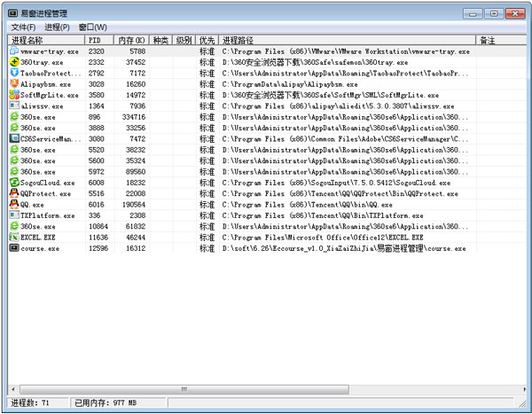Image resolution: width=532 pixels, height=414 pixels.
Task: Click the 优先 column header
Action: tap(207, 41)
